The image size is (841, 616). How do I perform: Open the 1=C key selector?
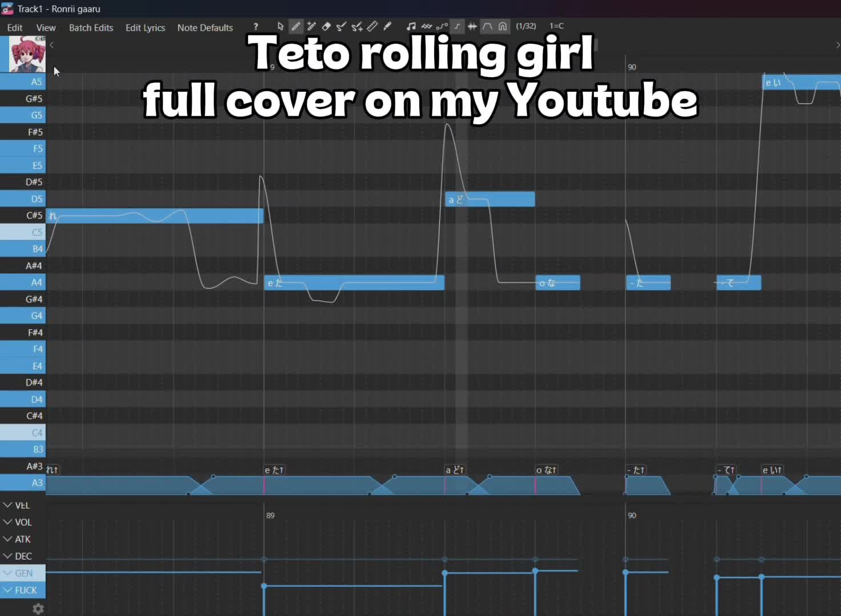557,26
